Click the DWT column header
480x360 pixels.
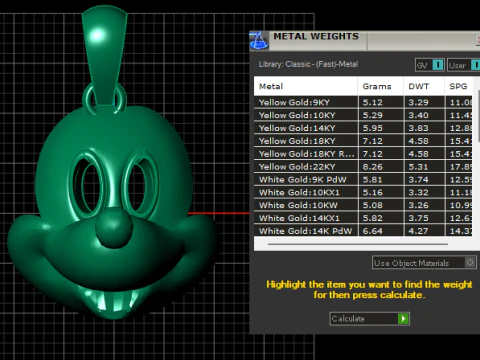[x=424, y=86]
